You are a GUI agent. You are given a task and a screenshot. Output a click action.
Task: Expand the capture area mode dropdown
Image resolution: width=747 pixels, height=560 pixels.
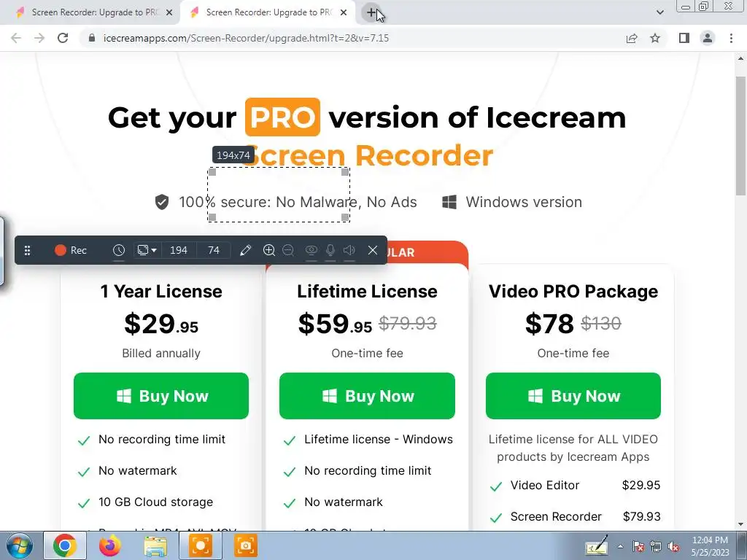147,250
